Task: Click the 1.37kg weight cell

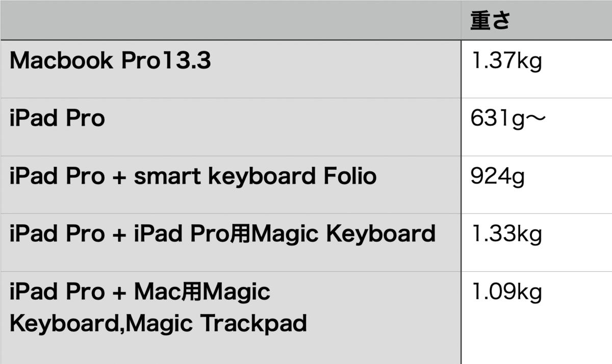Action: [537, 69]
